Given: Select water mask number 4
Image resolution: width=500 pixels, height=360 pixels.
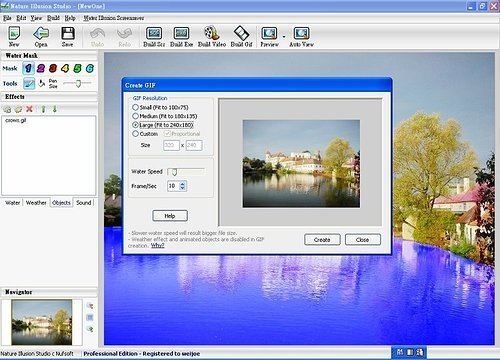Looking at the screenshot, I should coord(65,68).
